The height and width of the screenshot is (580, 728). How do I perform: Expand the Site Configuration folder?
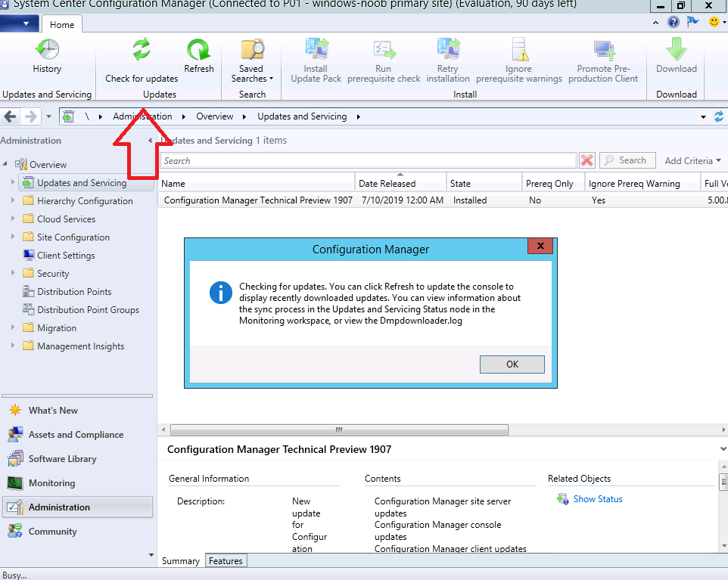13,237
